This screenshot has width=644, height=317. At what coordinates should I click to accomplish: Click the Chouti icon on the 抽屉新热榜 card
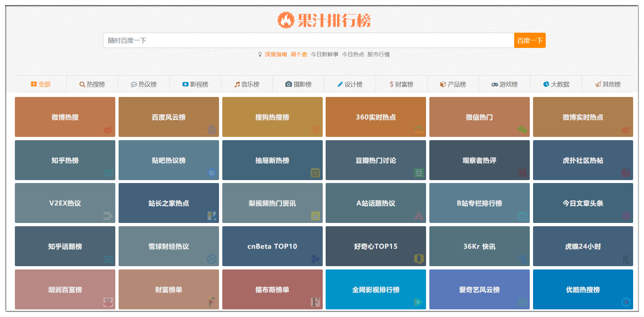(x=315, y=173)
